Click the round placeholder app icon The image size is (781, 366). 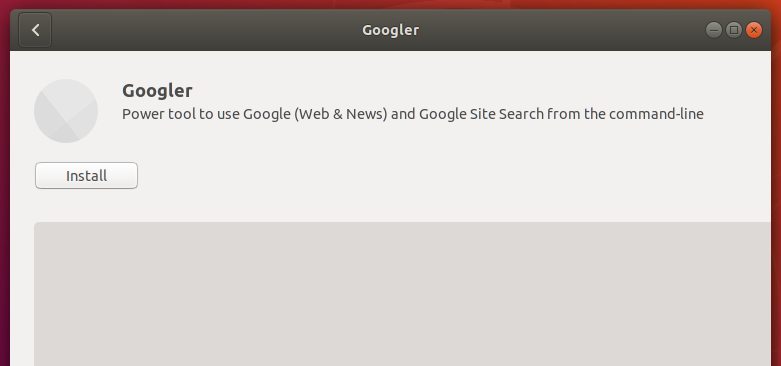[66, 111]
